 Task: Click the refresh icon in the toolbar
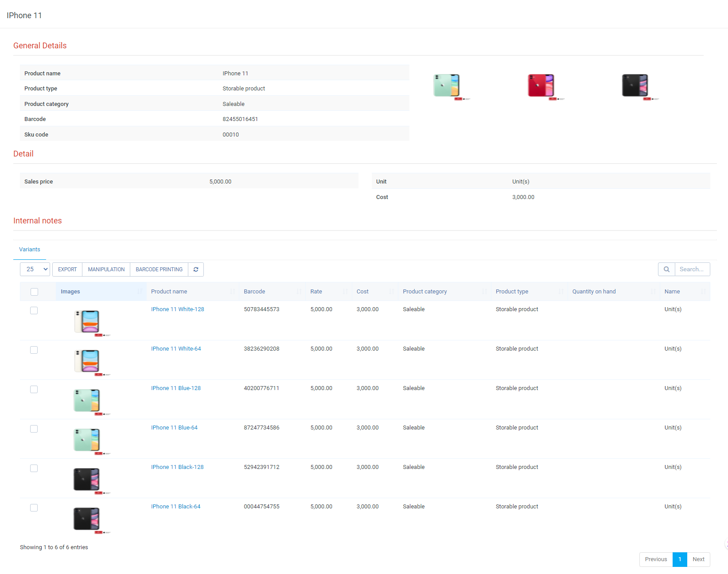(195, 269)
